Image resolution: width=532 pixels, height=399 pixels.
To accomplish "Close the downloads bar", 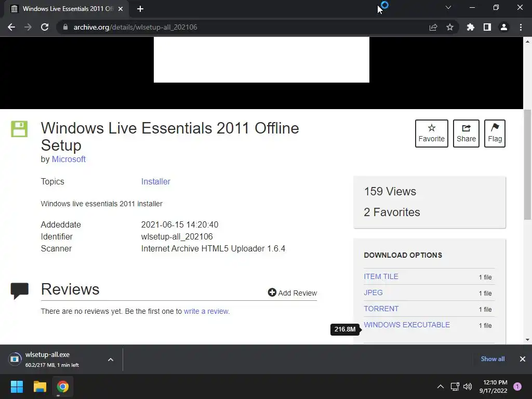I will click(x=523, y=359).
